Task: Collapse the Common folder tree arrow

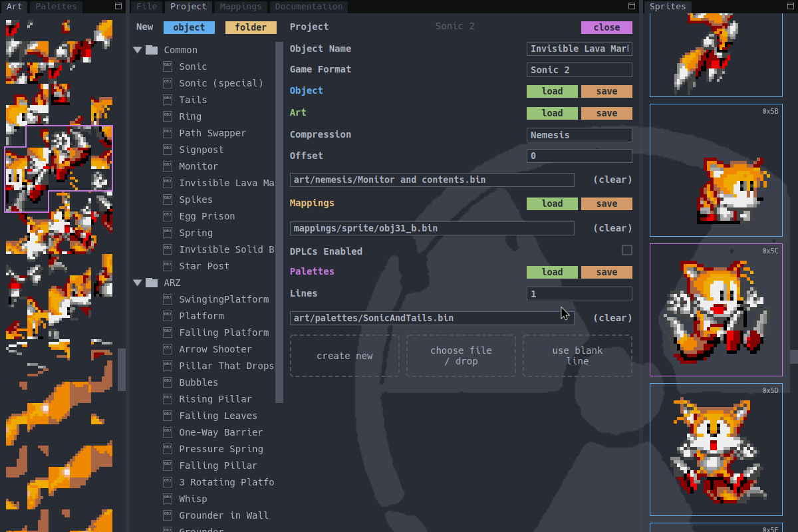Action: [x=138, y=50]
